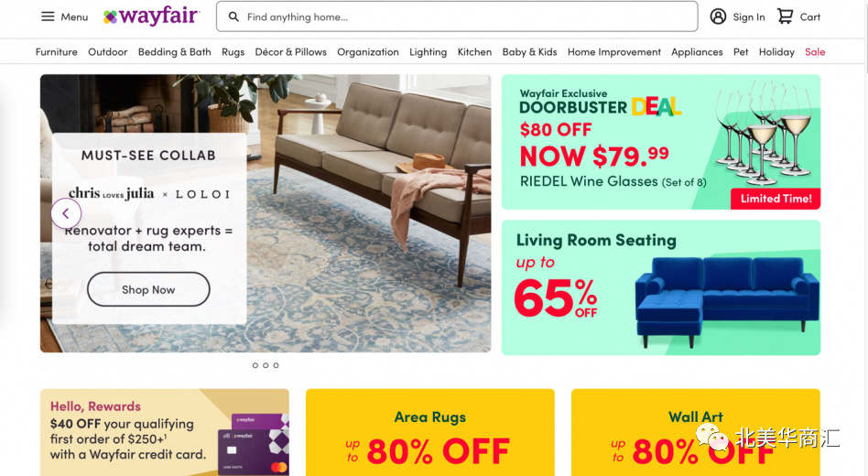This screenshot has height=476, width=868.
Task: Focus the Find anything home search field
Action: 457,16
